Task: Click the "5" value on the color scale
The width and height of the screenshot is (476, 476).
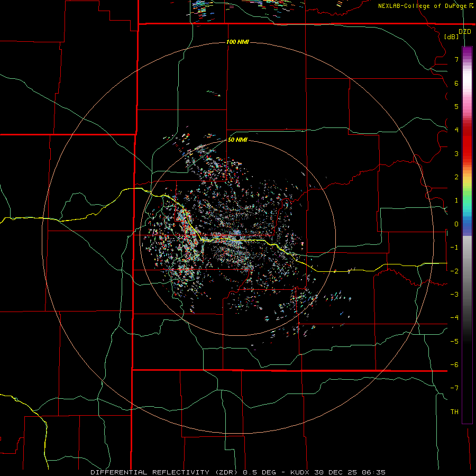Action: pyautogui.click(x=456, y=106)
